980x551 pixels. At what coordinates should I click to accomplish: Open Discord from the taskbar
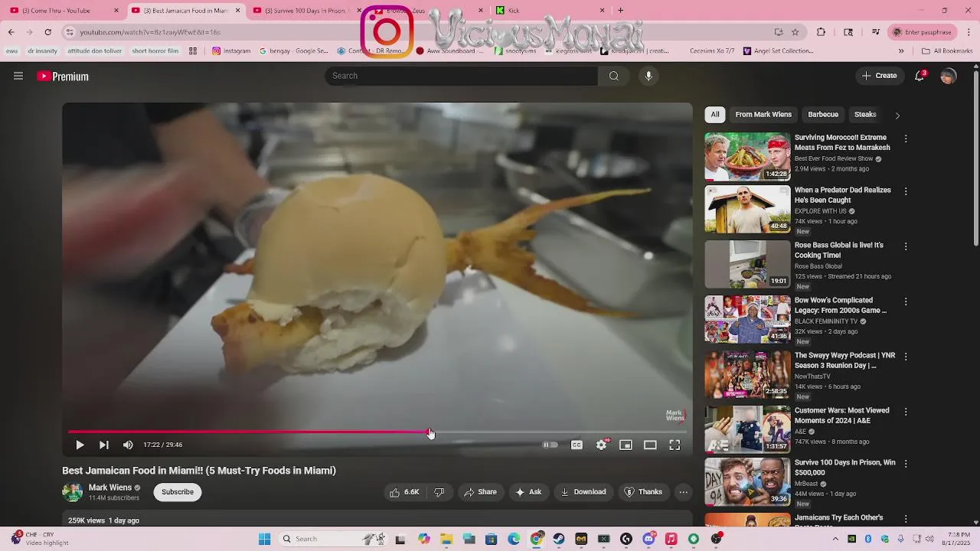648,539
